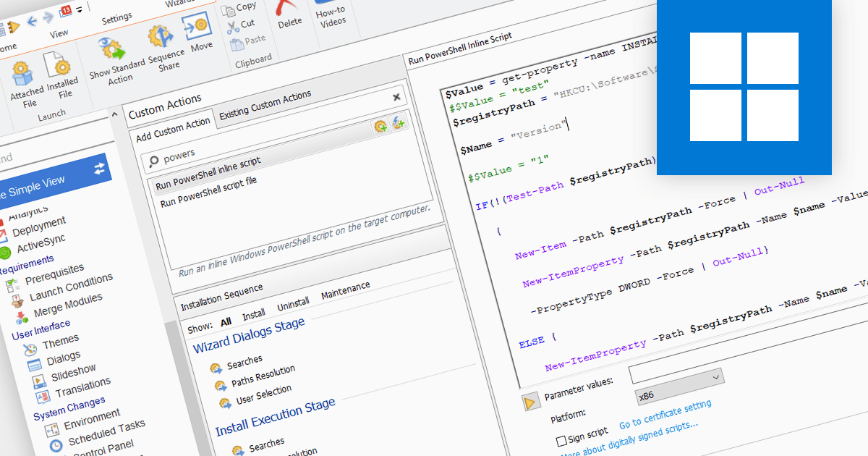This screenshot has width=868, height=456.
Task: Click the swap arrows icon on Simple View
Action: tap(99, 168)
